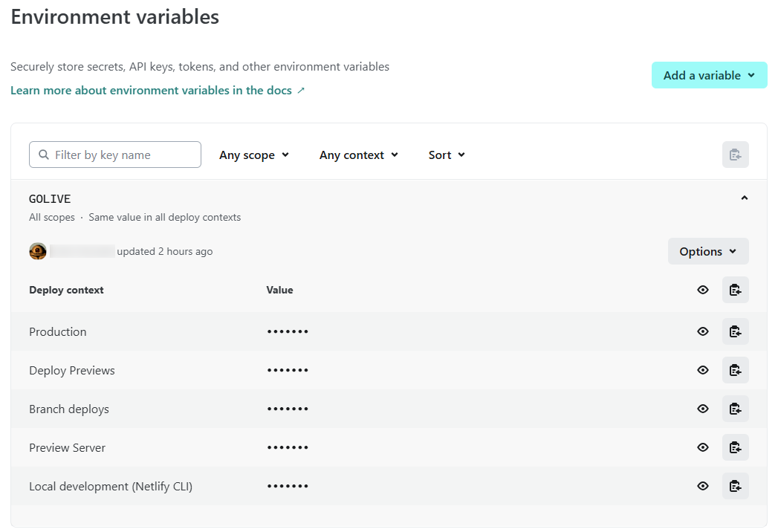Viewport: 778px width, 532px height.
Task: Reveal the Production value with eye icon
Action: point(703,331)
